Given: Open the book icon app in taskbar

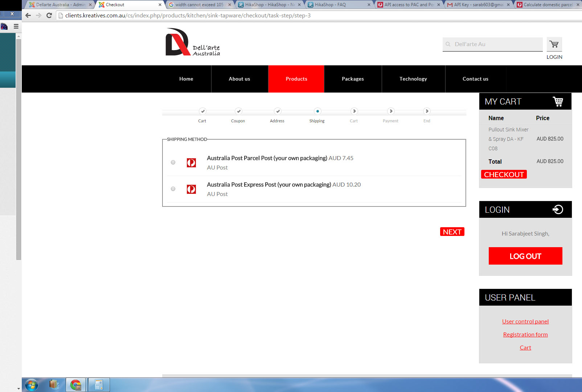Looking at the screenshot, I should 54,384.
